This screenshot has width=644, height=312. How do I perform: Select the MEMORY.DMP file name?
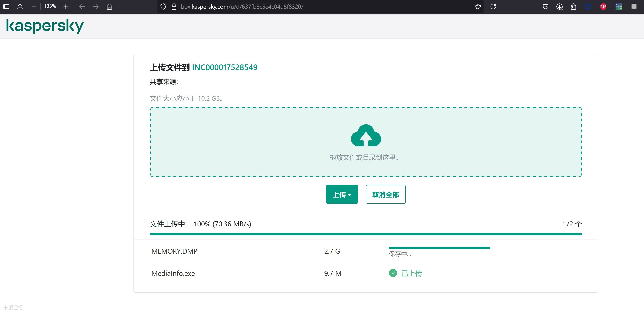(x=174, y=251)
